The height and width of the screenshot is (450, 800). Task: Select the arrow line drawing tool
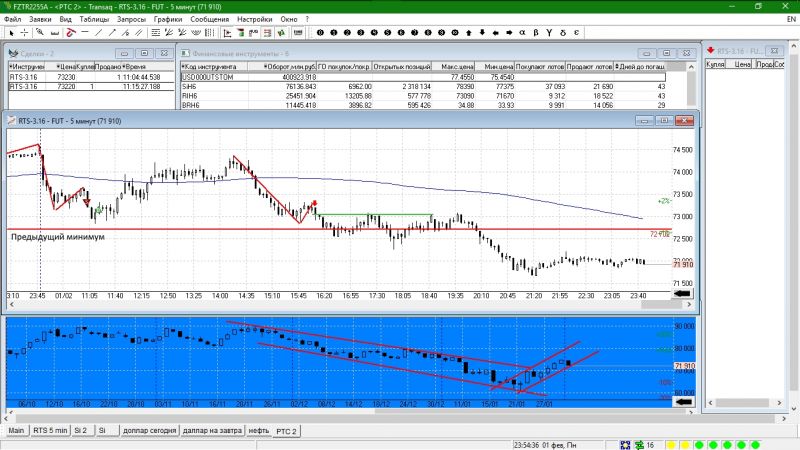112,33
